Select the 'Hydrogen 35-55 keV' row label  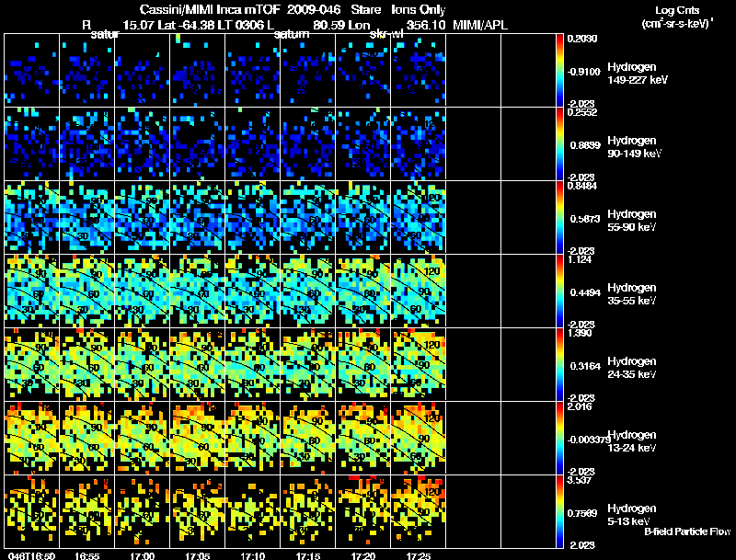coord(632,294)
